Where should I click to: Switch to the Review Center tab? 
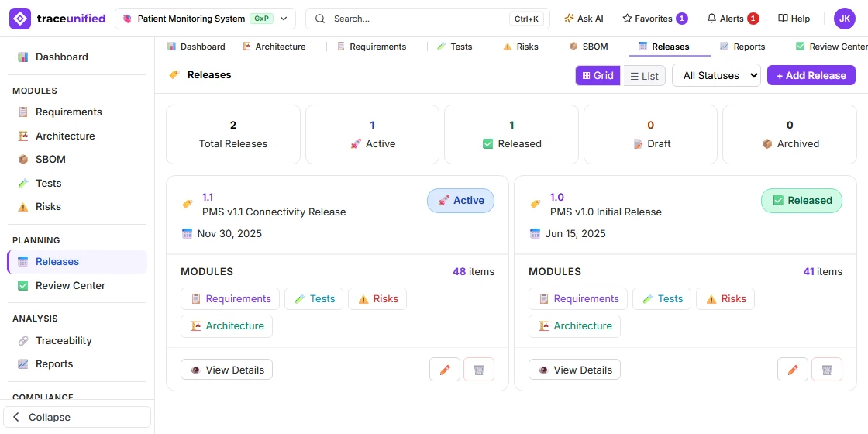pyautogui.click(x=830, y=46)
